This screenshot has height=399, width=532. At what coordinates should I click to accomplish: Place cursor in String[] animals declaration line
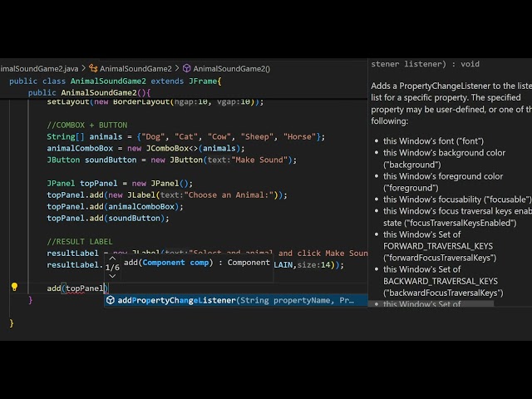[x=185, y=136]
